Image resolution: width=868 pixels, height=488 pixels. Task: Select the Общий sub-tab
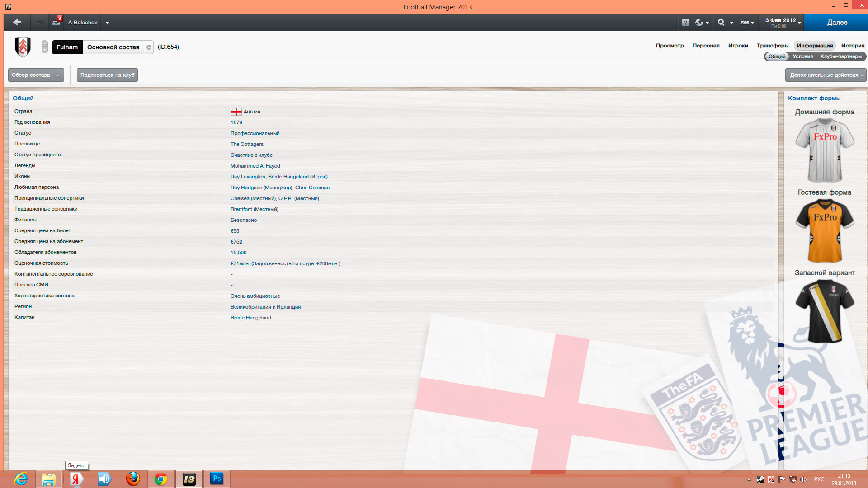(x=777, y=56)
